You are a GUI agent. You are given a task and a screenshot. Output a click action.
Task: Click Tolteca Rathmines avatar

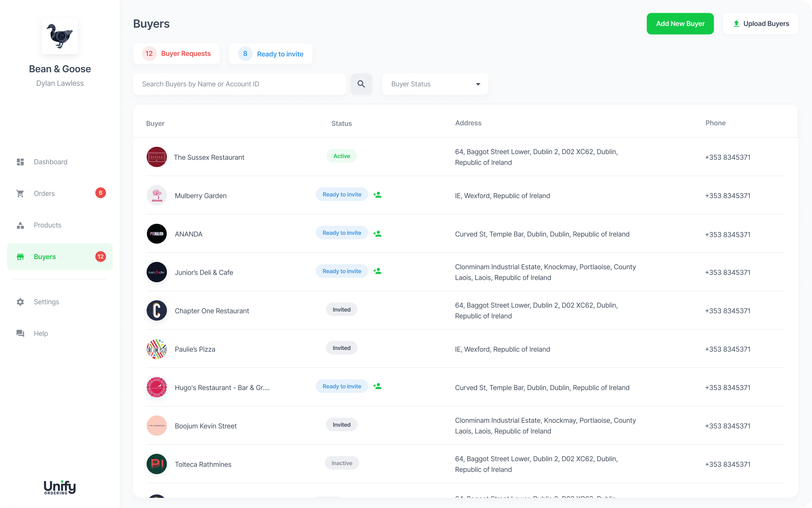(157, 464)
